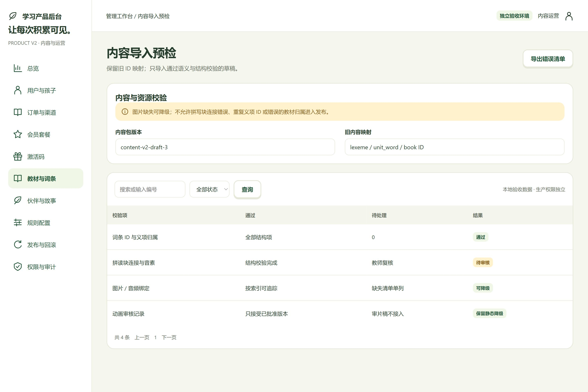Image resolution: width=588 pixels, height=392 pixels.
Task: Open 规则配置 from the sidebar
Action: coord(46,223)
